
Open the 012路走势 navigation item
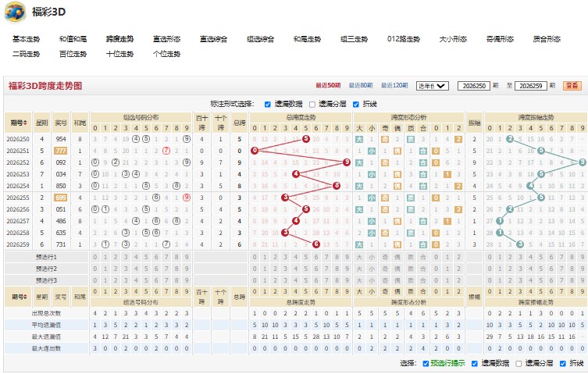[404, 39]
